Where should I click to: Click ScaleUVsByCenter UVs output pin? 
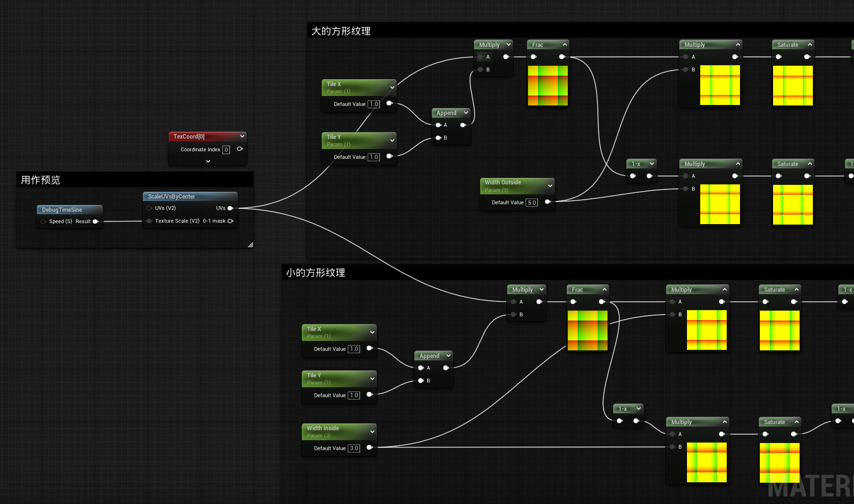click(230, 208)
